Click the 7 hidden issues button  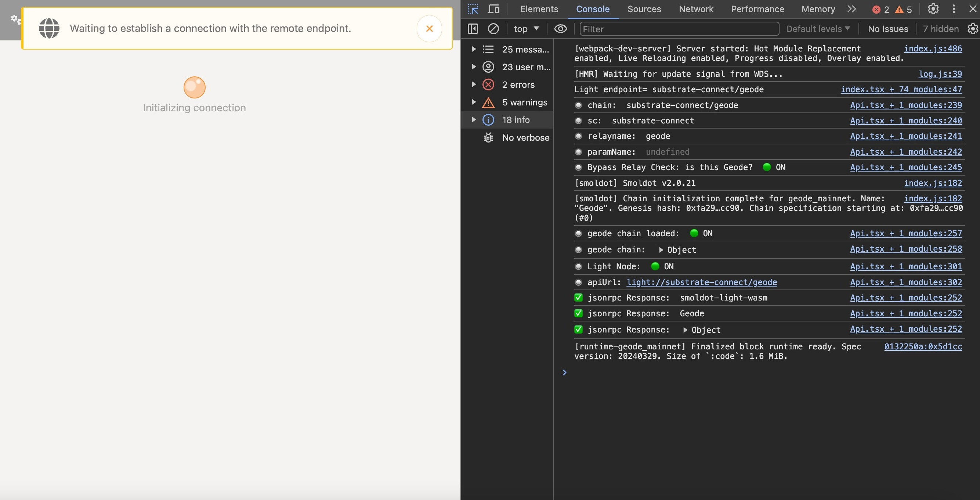click(940, 29)
